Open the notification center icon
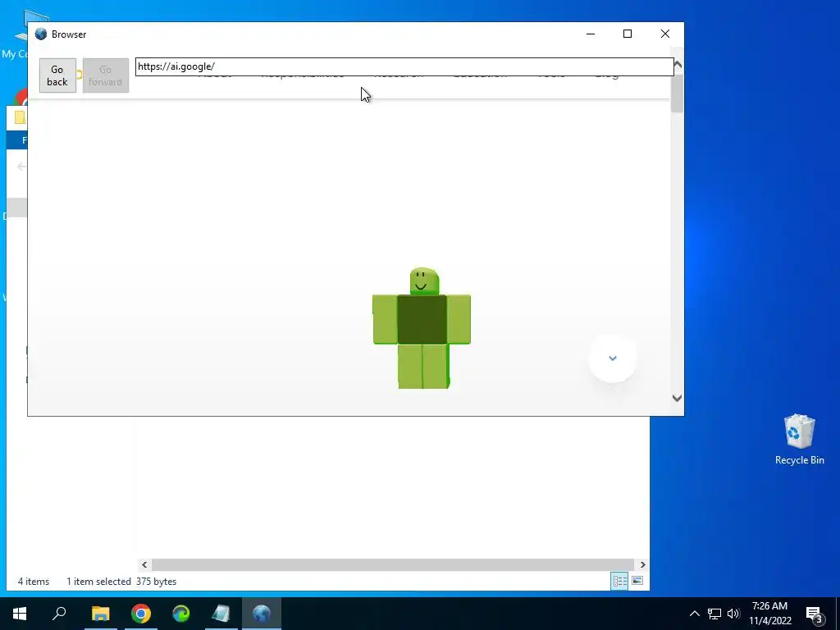 coord(815,614)
